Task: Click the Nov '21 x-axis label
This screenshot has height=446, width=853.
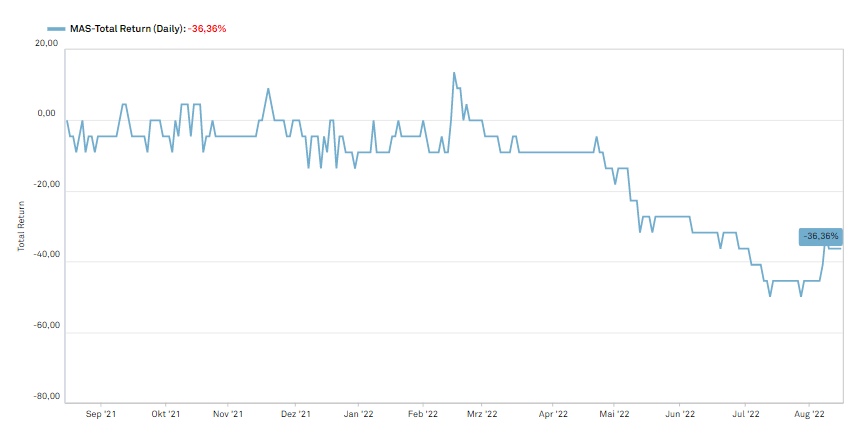Action: pos(228,414)
